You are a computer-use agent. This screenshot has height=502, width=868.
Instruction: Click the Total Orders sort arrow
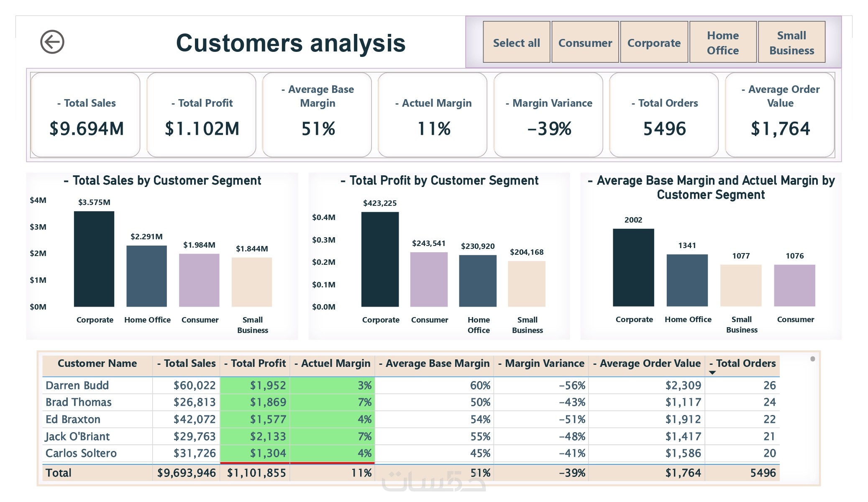pos(712,372)
